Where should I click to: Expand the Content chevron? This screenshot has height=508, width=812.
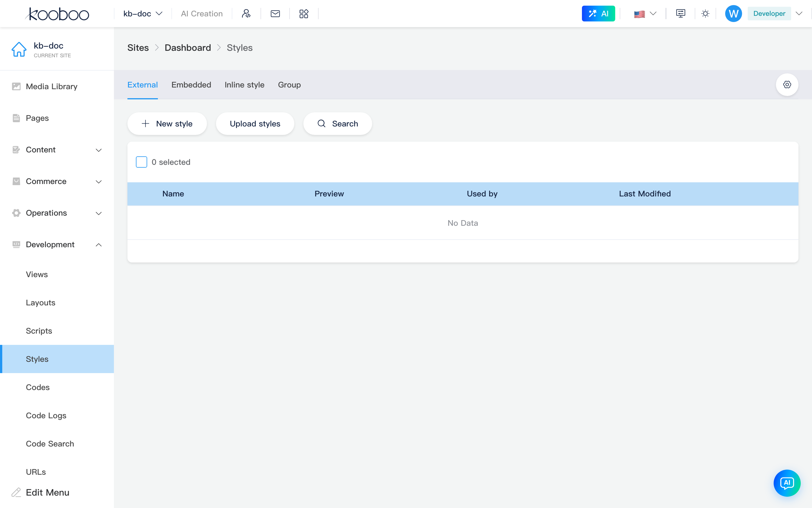point(99,150)
